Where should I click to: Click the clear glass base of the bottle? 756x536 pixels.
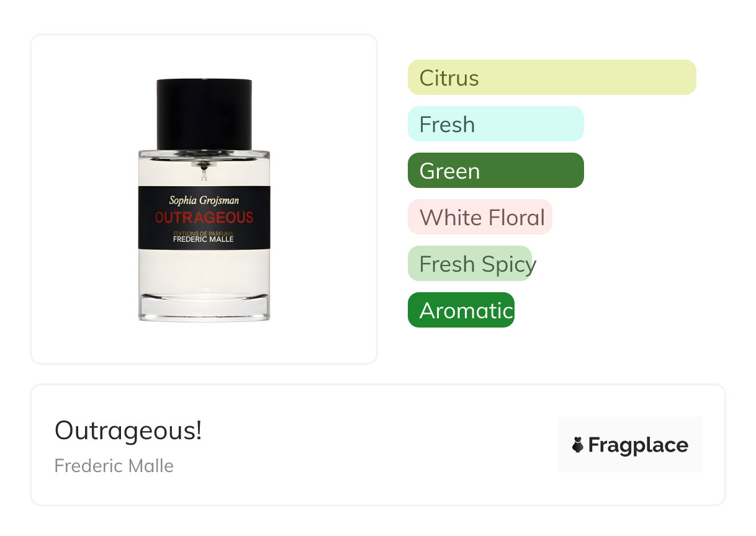click(x=204, y=308)
